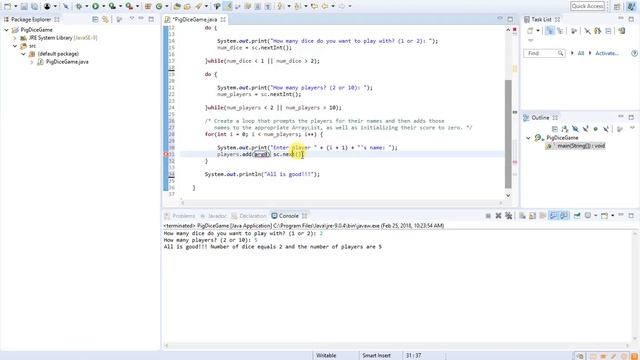Open dropdown arrow next to Run button
640x360 pixels.
tap(103, 7)
